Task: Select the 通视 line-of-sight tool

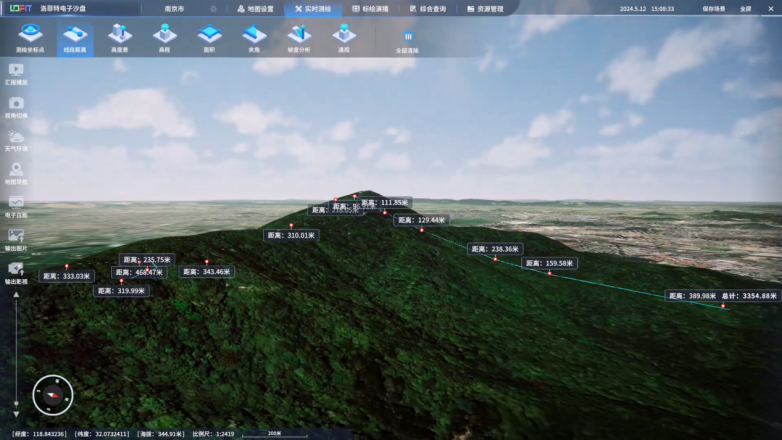Action: point(344,37)
